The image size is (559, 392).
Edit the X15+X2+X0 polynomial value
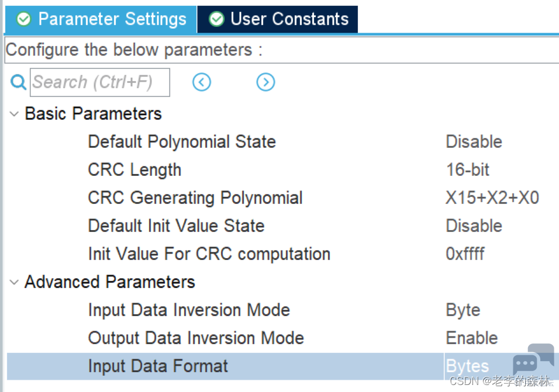point(492,198)
